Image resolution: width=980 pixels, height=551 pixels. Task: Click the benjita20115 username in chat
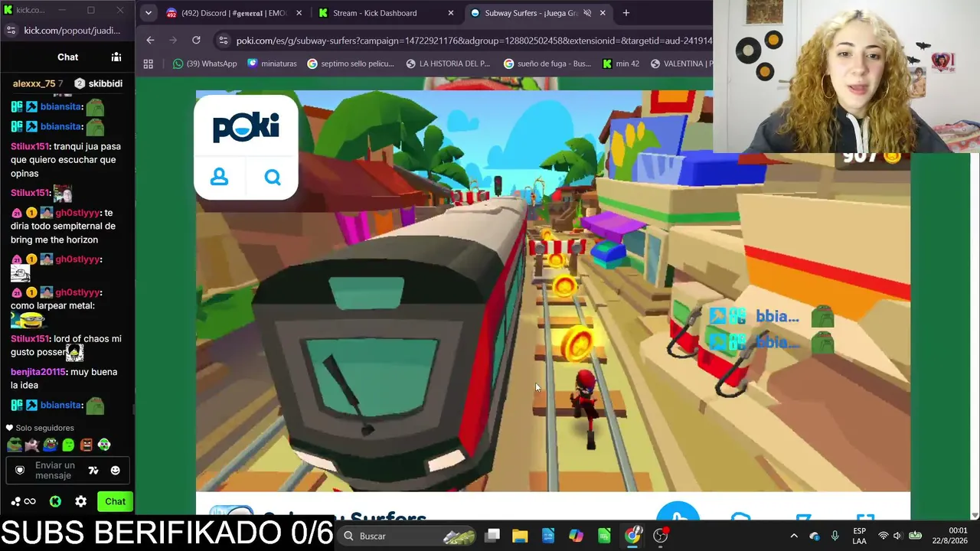[38, 372]
